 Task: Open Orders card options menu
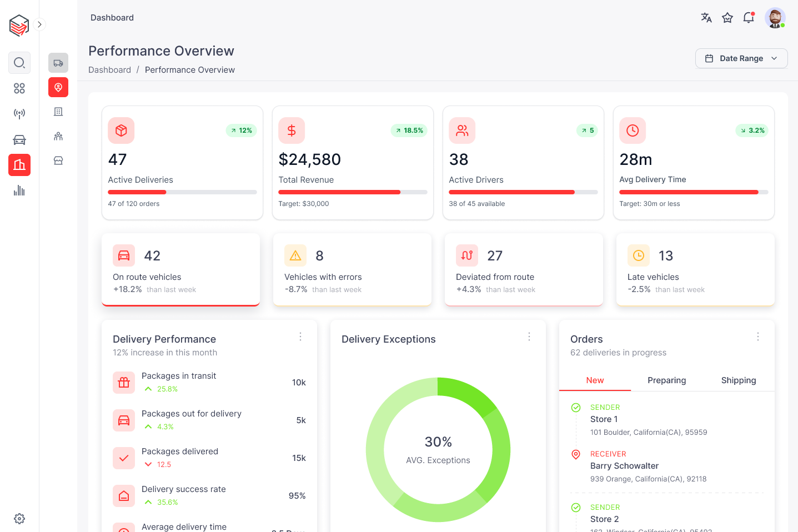[x=758, y=337]
